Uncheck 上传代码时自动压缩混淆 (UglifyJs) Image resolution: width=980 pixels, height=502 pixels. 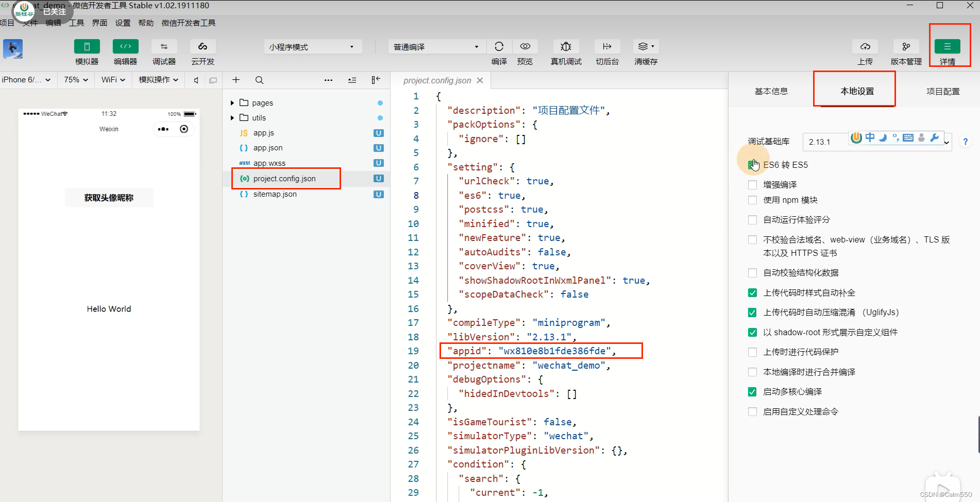pyautogui.click(x=752, y=313)
